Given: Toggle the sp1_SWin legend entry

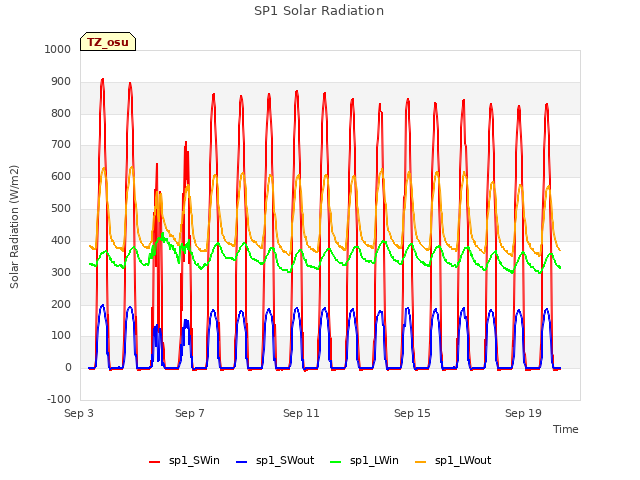Looking at the screenshot, I should click(x=184, y=461).
